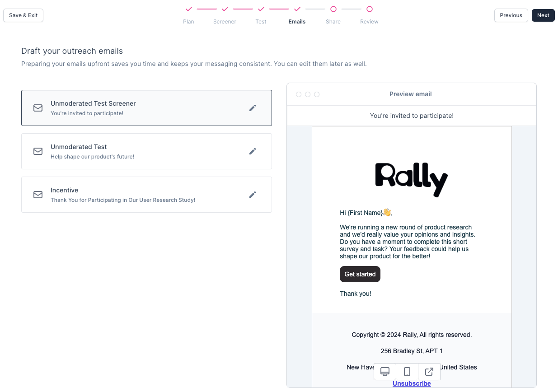The width and height of the screenshot is (558, 392).
Task: Click pencil icon for Unmoderated Test email
Action: coord(253,151)
